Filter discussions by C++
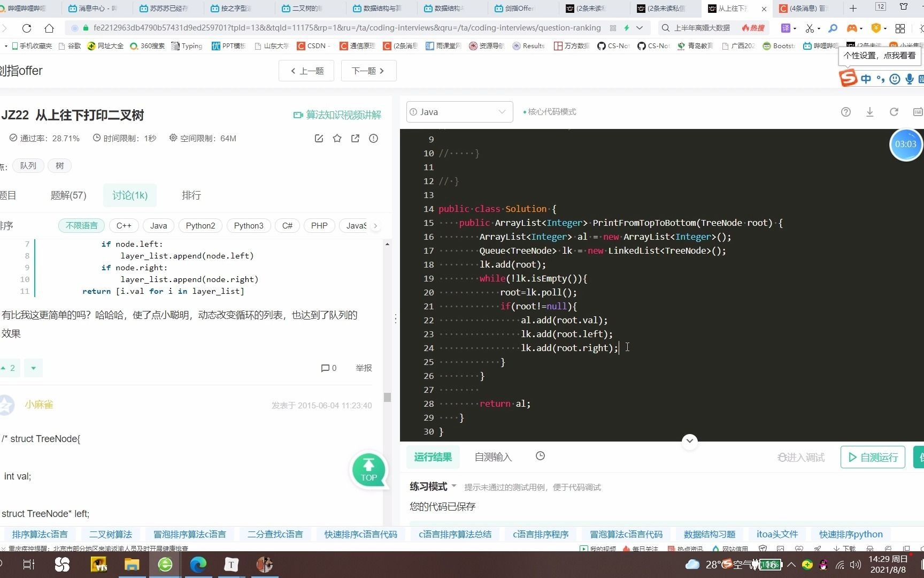The image size is (924, 578). pyautogui.click(x=124, y=225)
